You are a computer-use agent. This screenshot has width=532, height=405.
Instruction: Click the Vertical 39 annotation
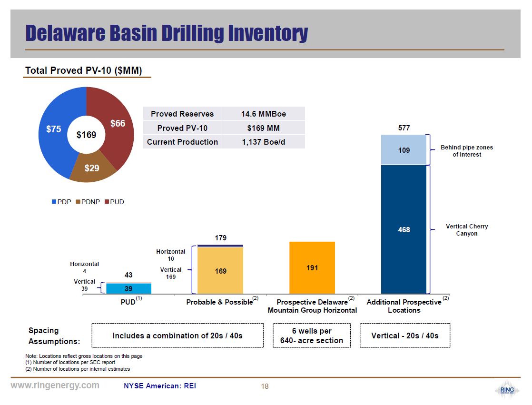point(85,285)
